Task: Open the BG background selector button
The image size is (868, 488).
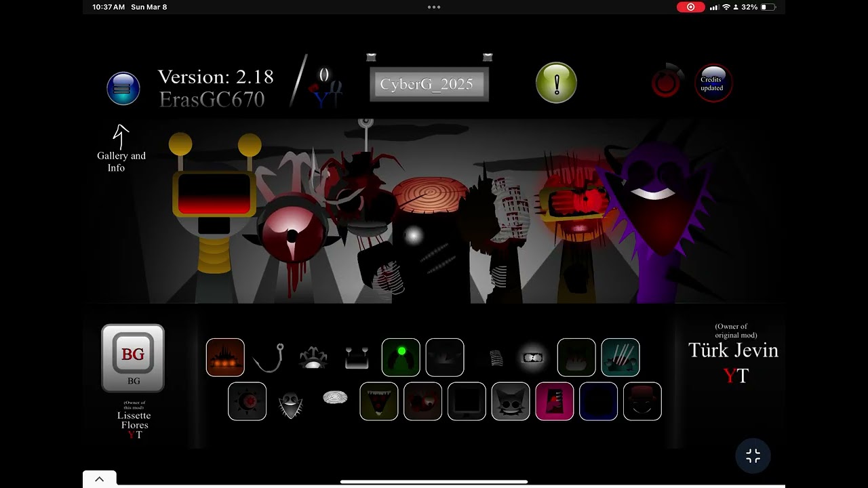Action: 133,358
